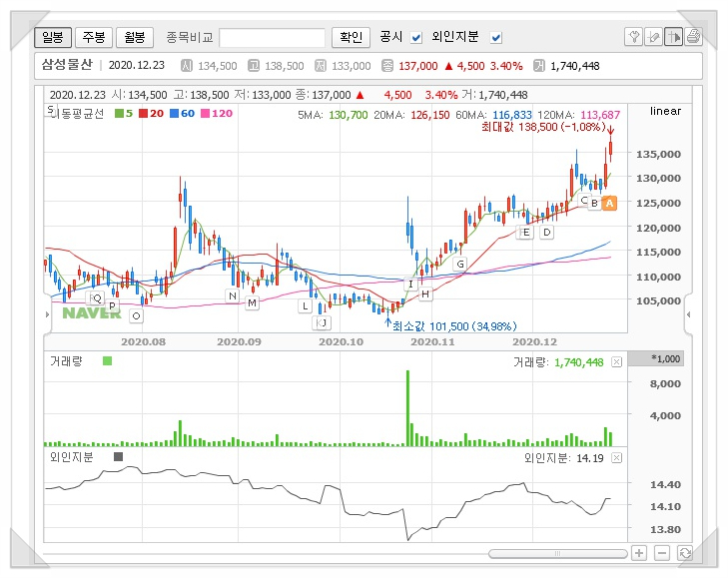
Task: Click the green 거래량 legend swatch
Action: tap(107, 361)
